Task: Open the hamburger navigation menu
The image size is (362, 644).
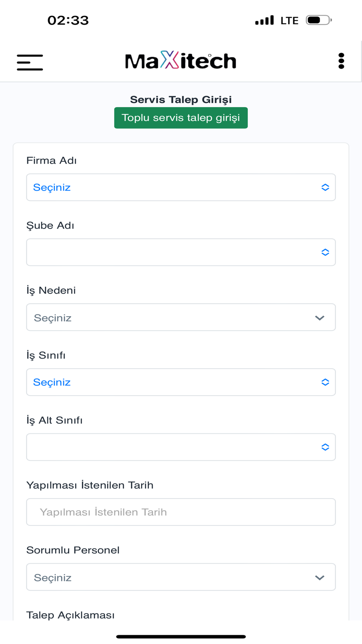Action: tap(30, 62)
